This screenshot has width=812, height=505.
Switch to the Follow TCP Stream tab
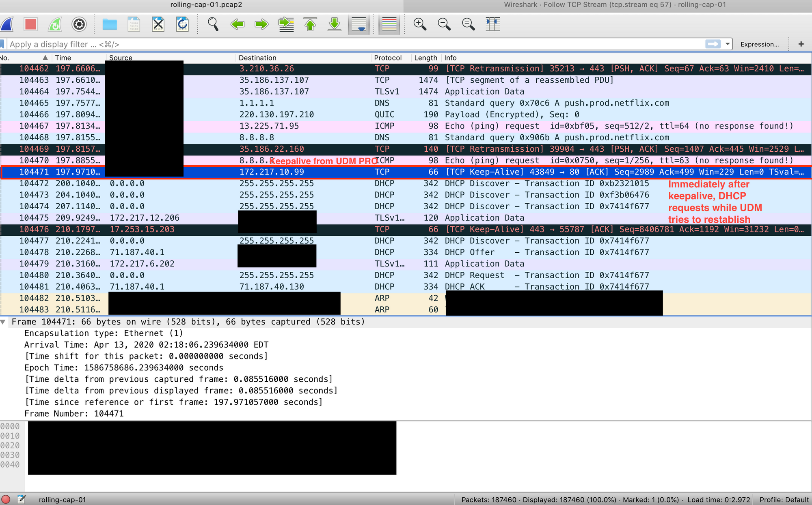[615, 5]
